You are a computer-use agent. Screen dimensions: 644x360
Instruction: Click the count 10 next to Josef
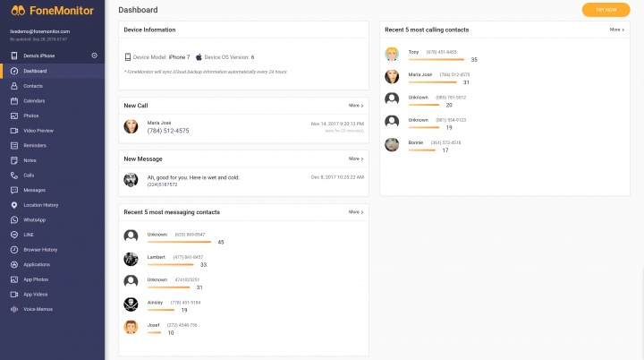coord(171,332)
